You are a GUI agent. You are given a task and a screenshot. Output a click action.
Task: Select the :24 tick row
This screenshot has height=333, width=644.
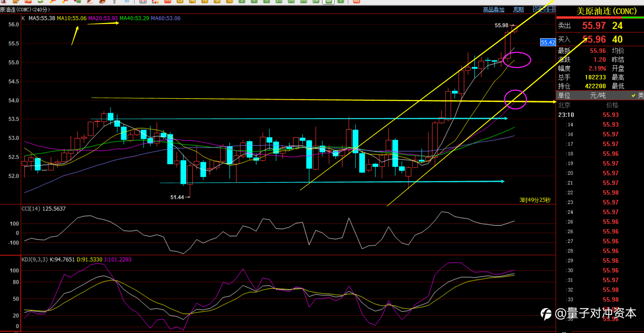600,212
